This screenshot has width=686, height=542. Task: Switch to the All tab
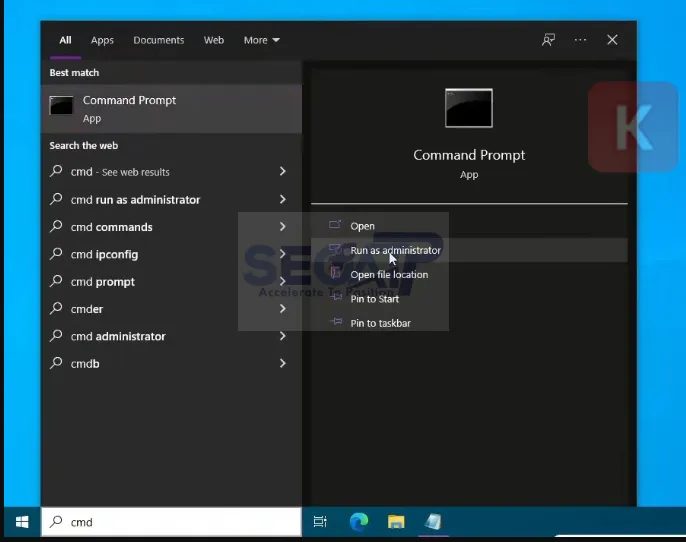point(65,40)
